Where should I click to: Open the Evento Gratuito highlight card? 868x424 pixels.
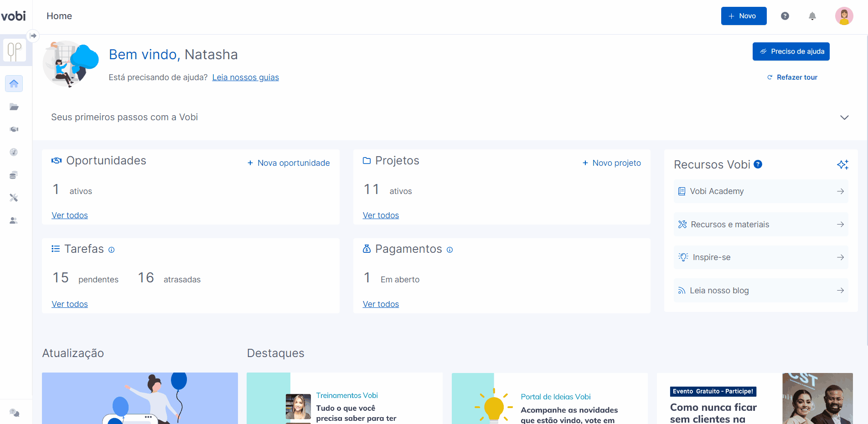click(x=755, y=398)
